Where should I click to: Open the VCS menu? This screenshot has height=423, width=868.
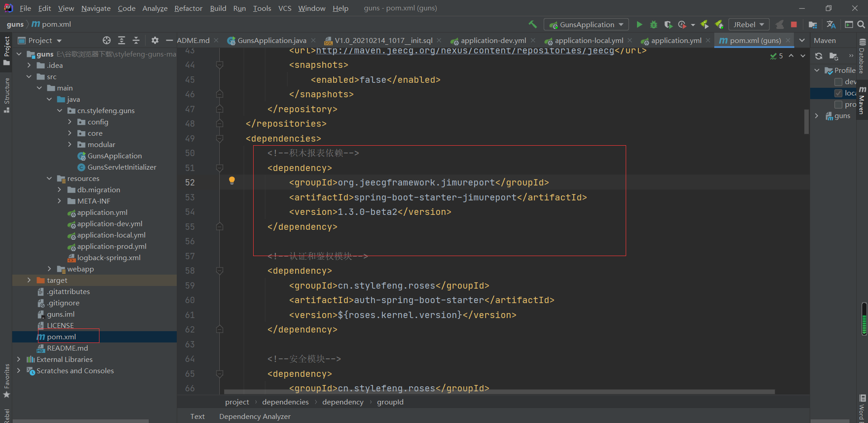285,8
